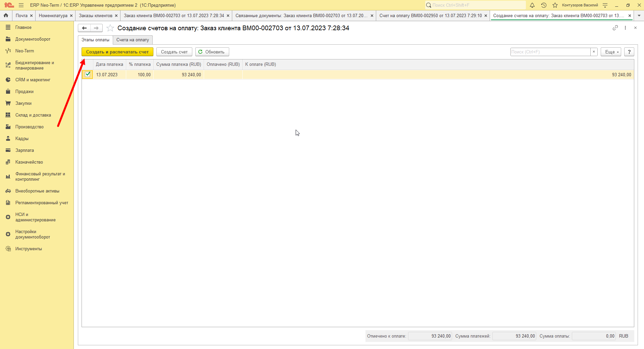Navigate forward with the right arrow

point(96,28)
